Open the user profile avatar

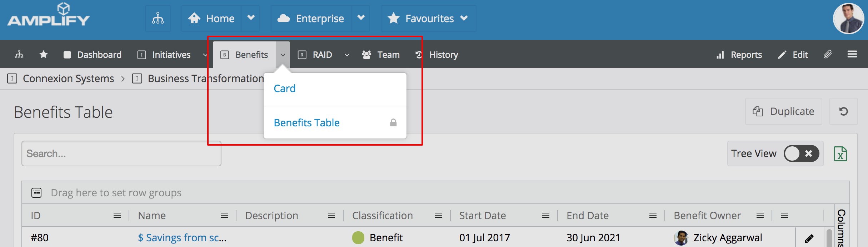(x=848, y=19)
